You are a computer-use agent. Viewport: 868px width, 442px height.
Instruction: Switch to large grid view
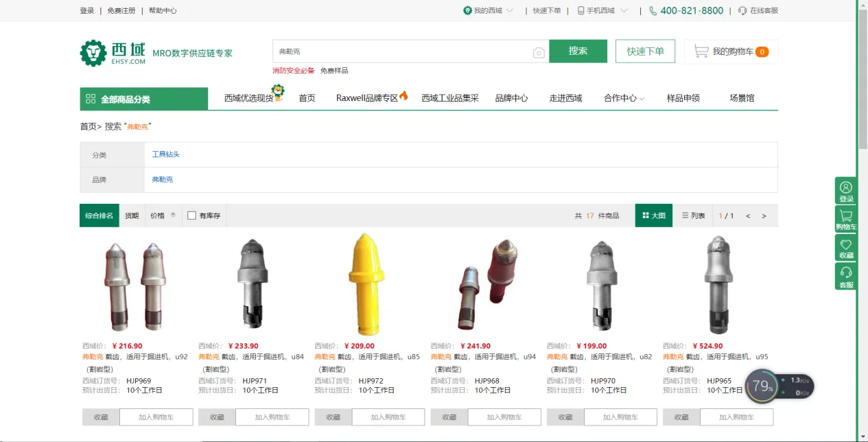[653, 216]
